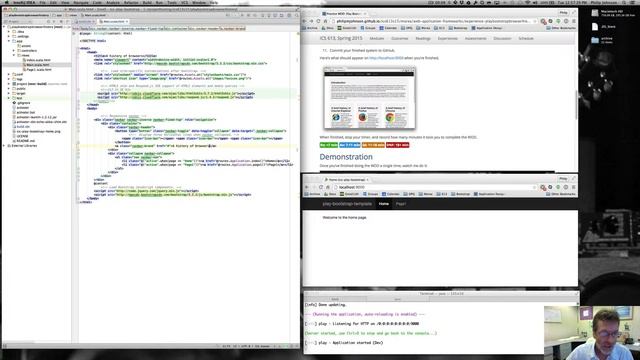Select index.scala.html in project tree

(x=38, y=60)
